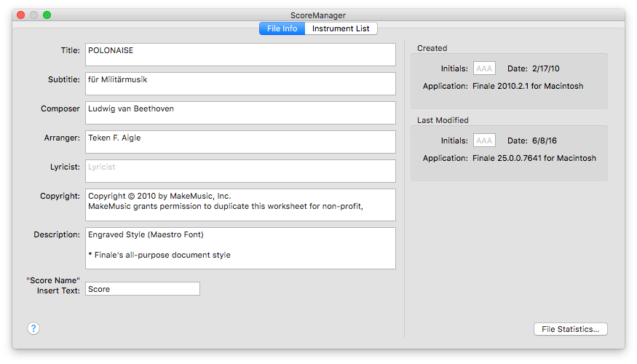This screenshot has width=637, height=364.
Task: Click the Composer field with Ludwig van Beethoven
Action: click(x=240, y=113)
